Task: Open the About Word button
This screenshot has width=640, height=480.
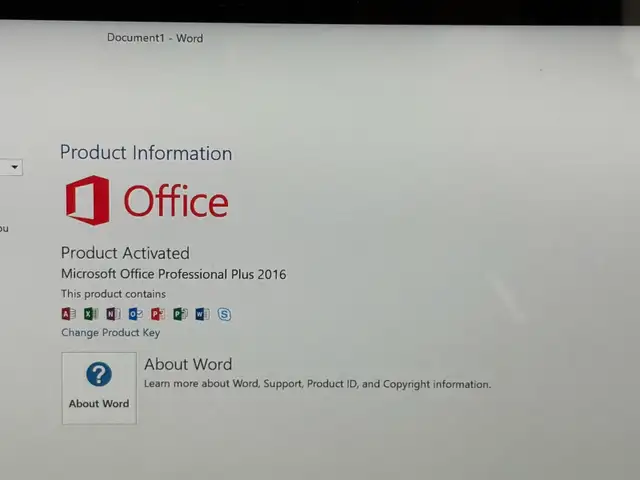Action: coord(99,388)
